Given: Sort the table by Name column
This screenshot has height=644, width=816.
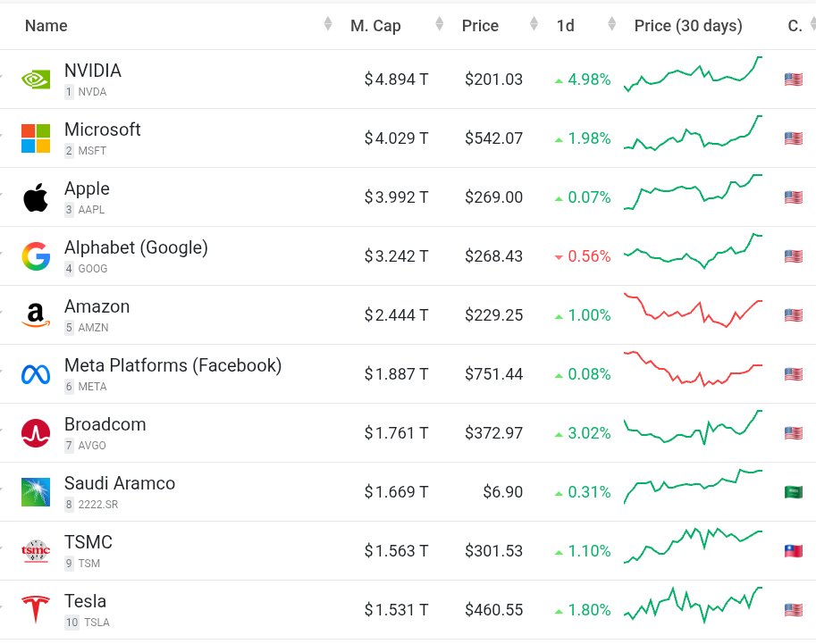Looking at the screenshot, I should click(x=46, y=26).
